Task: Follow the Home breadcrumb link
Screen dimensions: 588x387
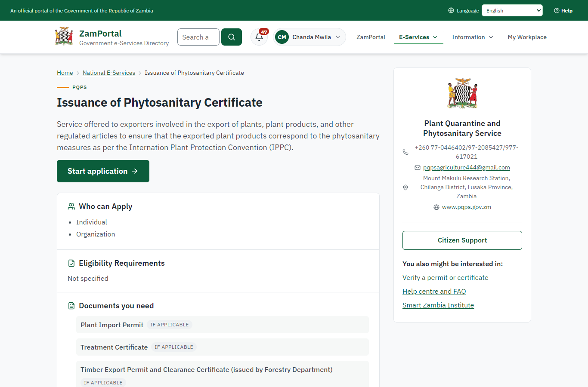Action: coord(65,73)
